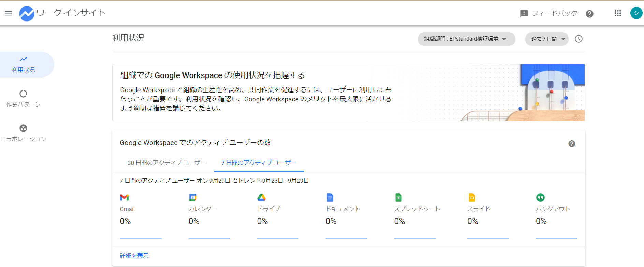The height and width of the screenshot is (267, 644).
Task: Click the 詳細を表示 link
Action: (x=134, y=256)
